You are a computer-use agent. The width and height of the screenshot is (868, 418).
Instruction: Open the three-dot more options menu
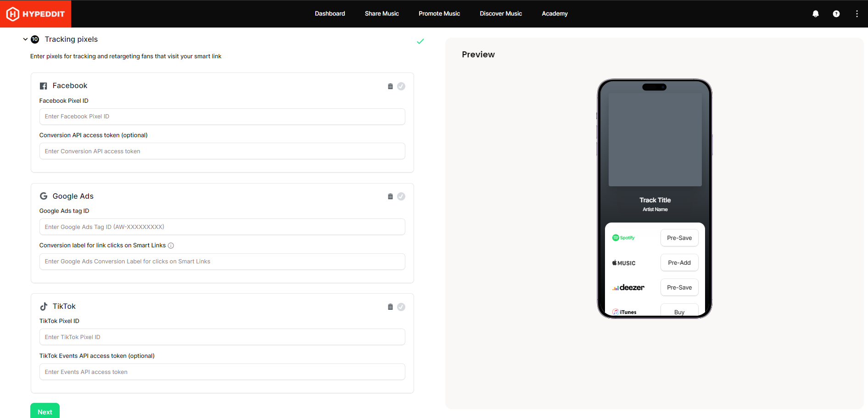[857, 14]
